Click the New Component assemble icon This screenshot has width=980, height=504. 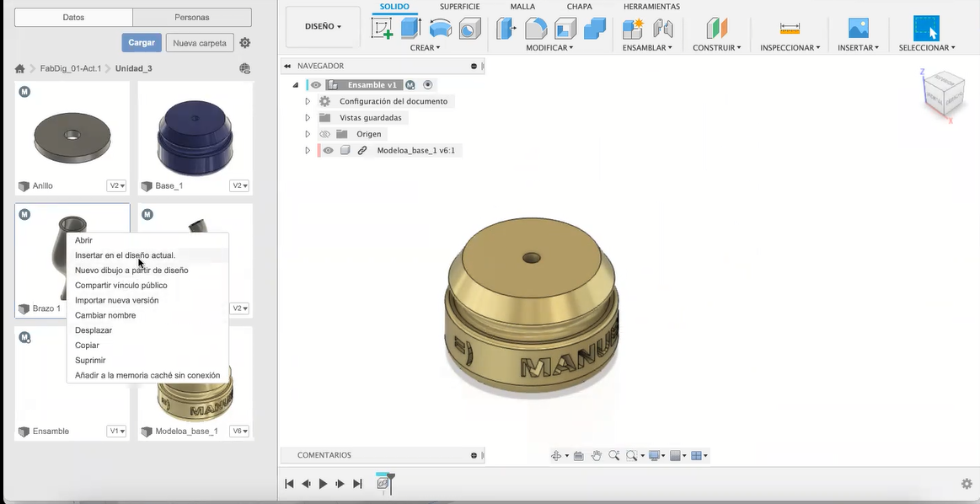(x=633, y=29)
